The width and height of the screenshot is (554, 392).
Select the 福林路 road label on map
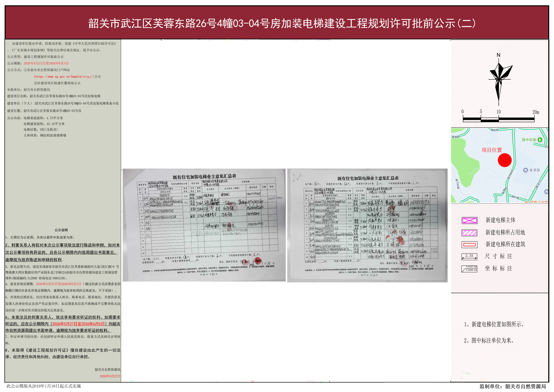[495, 130]
